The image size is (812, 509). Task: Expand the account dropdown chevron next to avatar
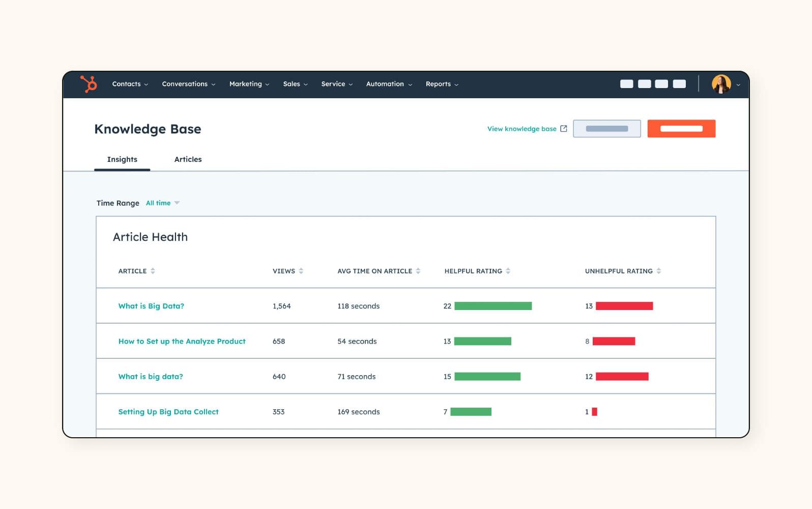tap(738, 85)
